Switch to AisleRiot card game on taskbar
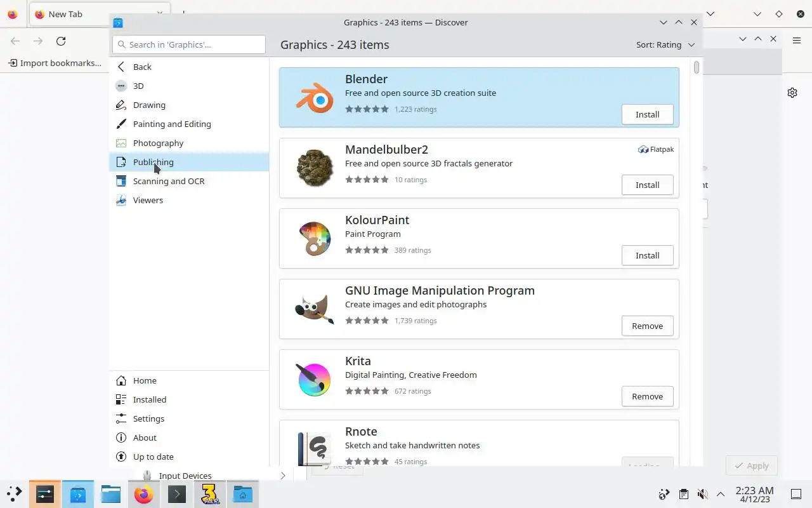The image size is (812, 508). pyautogui.click(x=209, y=494)
